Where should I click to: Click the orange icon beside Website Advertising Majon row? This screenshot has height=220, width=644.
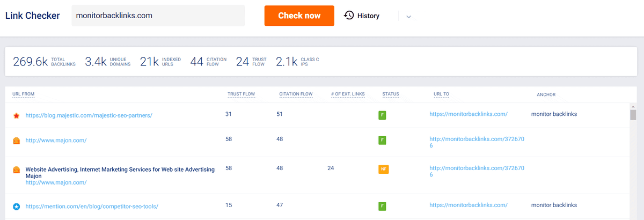(x=16, y=170)
